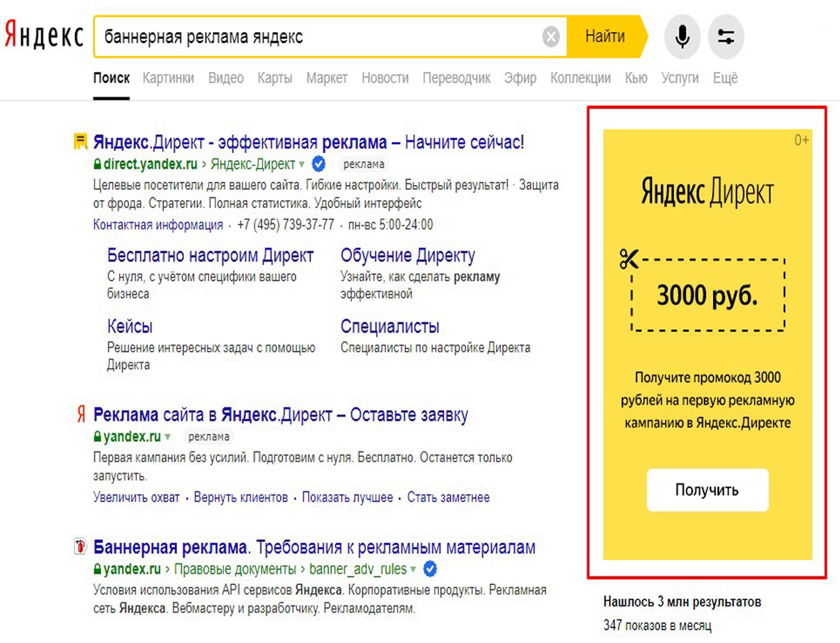Open the Обучение Директу sitelink
The width and height of the screenshot is (840, 643).
pyautogui.click(x=407, y=255)
